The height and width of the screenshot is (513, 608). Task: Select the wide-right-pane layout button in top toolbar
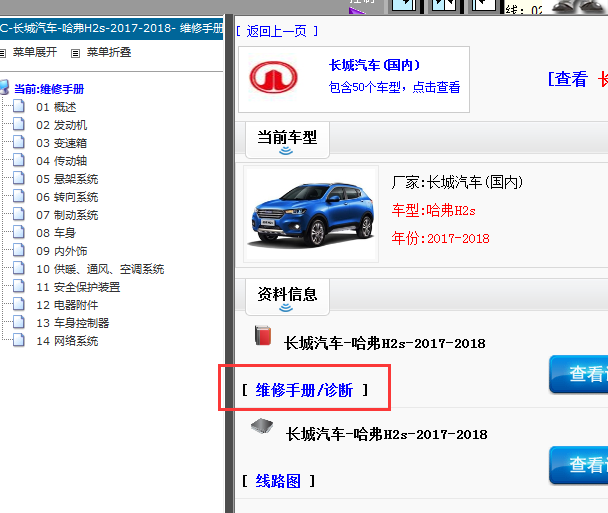(484, 5)
